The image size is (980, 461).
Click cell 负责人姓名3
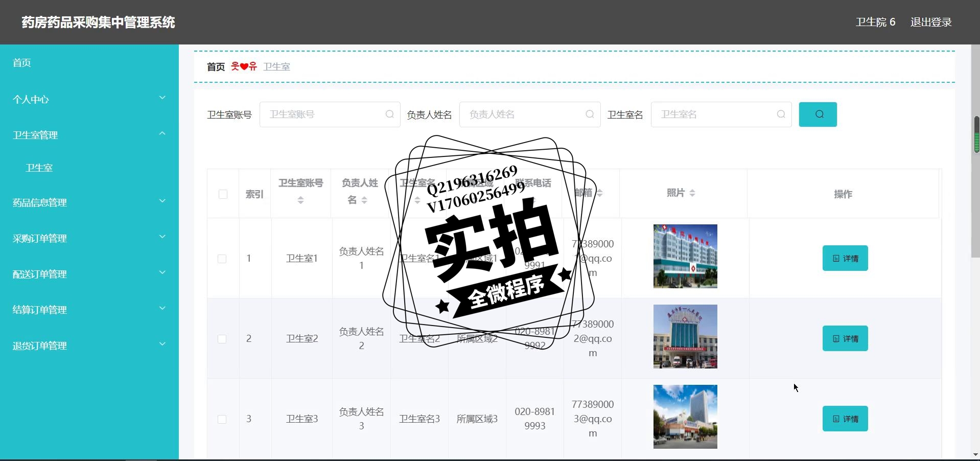coord(361,419)
